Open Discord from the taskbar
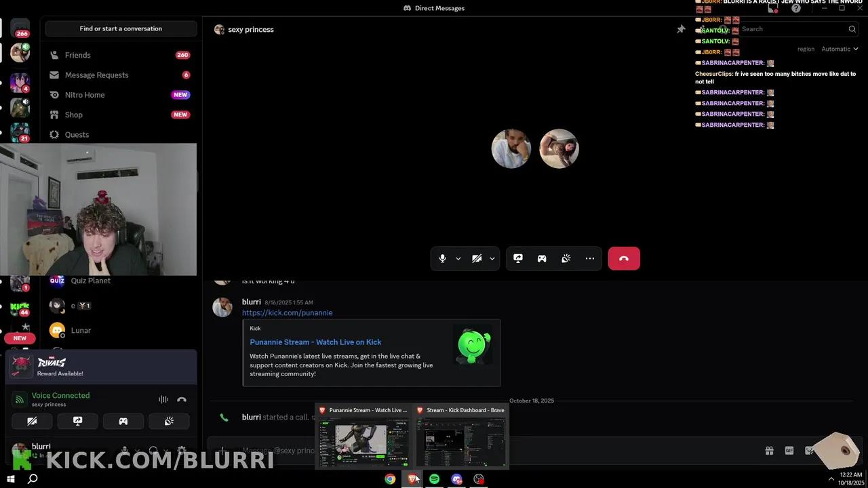Viewport: 868px width, 488px height. [x=456, y=479]
